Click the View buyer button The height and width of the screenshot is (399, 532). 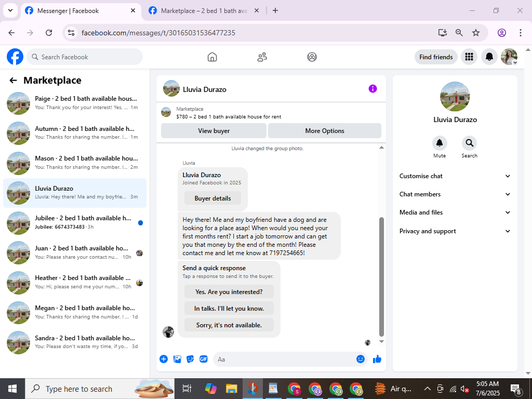[x=214, y=130]
